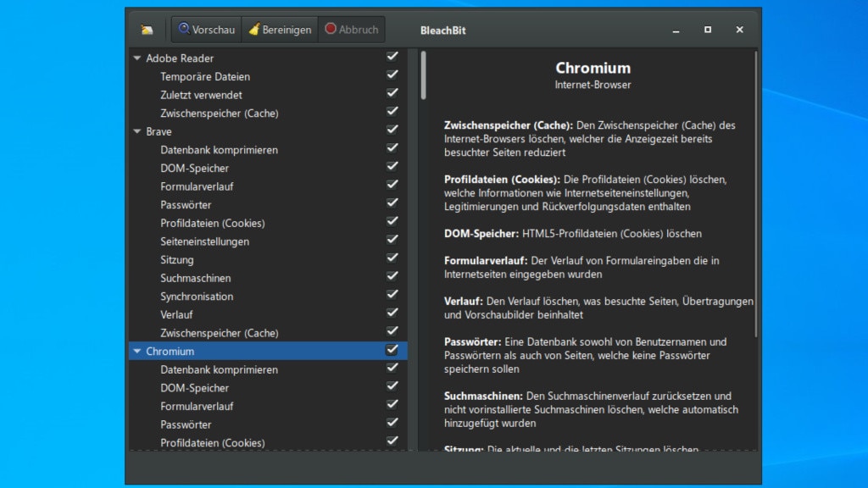Toggle Adobe Reader Zwischenspeicher (Cache) checkbox
868x488 pixels.
(x=392, y=111)
